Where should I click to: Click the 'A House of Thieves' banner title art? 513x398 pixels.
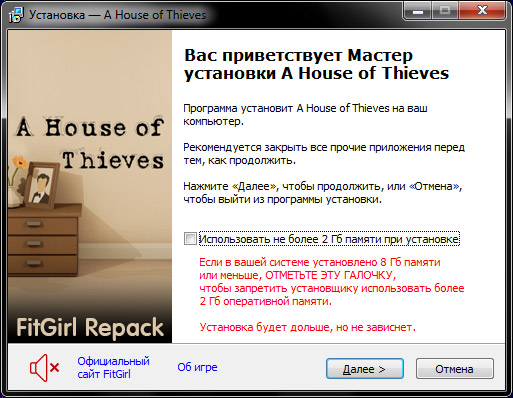[x=91, y=143]
